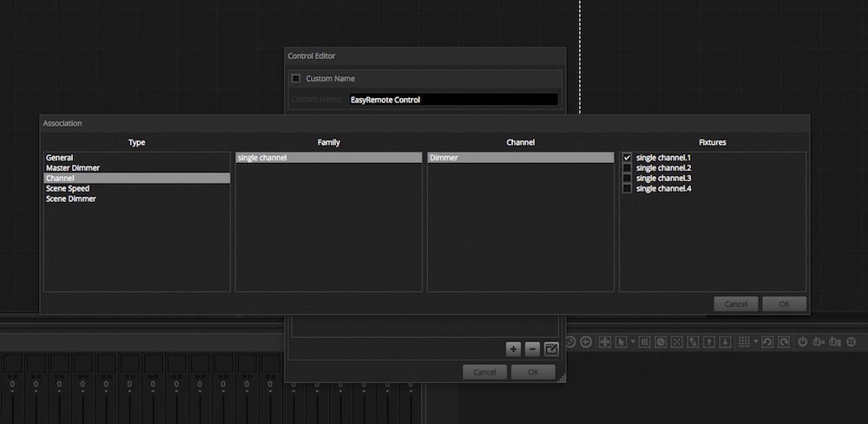Select General in the Type list
The image size is (868, 424).
point(137,158)
